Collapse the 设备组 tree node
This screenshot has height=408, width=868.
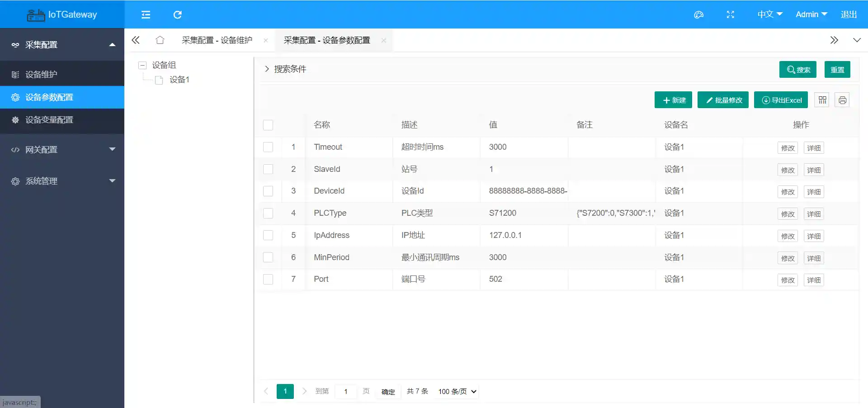pos(142,65)
